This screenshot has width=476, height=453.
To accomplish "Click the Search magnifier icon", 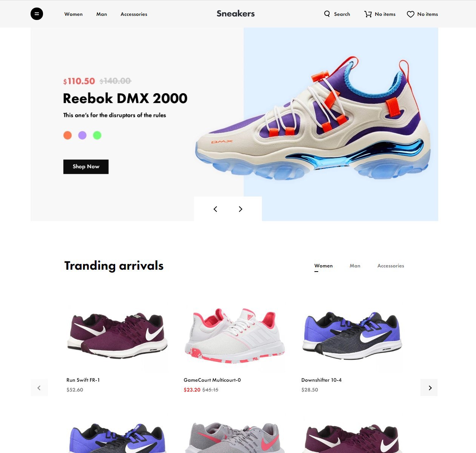I will point(327,14).
